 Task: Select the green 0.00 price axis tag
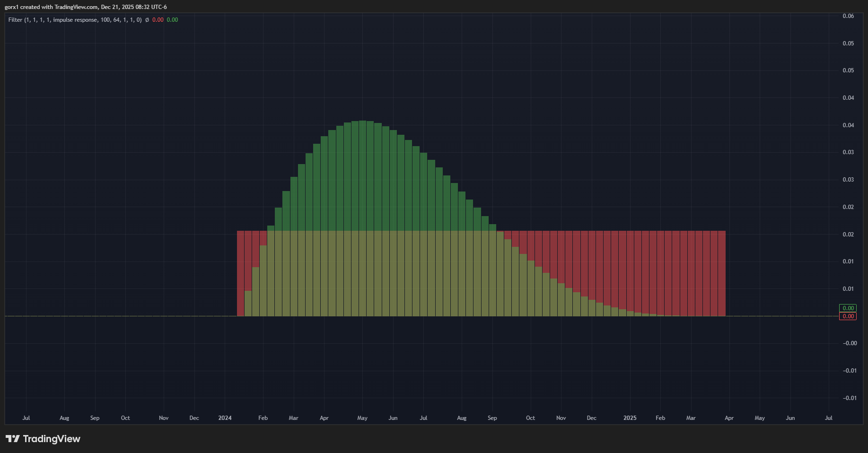[848, 308]
